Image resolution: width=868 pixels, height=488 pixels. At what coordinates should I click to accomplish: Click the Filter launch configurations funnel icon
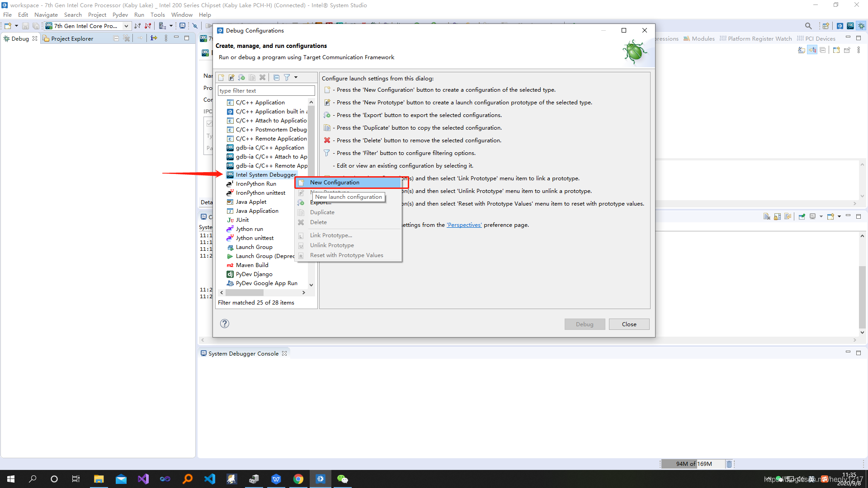[x=287, y=78]
